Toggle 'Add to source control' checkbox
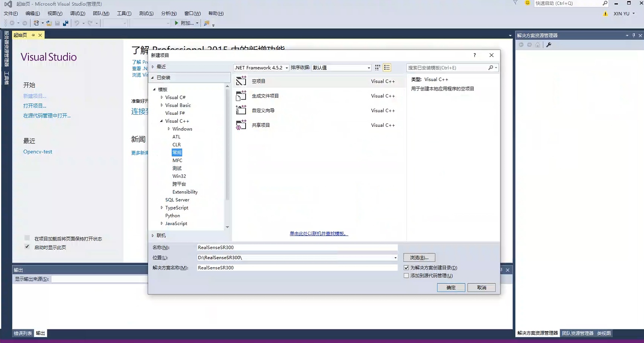Image resolution: width=644 pixels, height=343 pixels. pyautogui.click(x=406, y=276)
